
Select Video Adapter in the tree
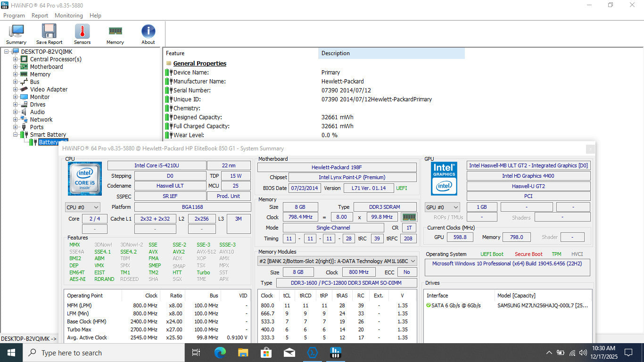[x=49, y=90]
